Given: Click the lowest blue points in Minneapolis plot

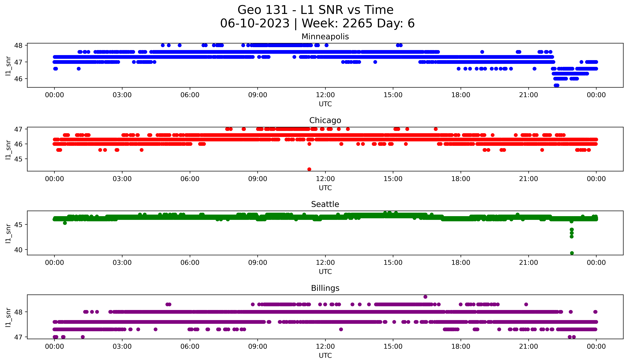Looking at the screenshot, I should tap(556, 85).
